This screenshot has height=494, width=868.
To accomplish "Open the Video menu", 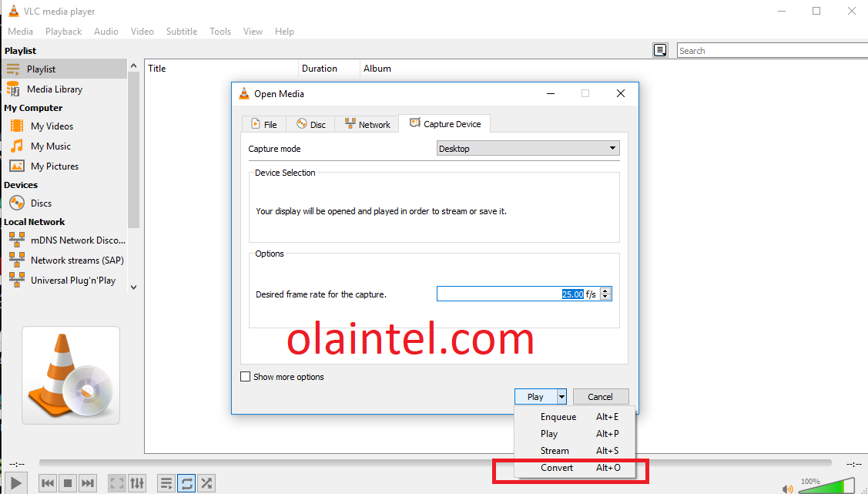I will [x=142, y=32].
